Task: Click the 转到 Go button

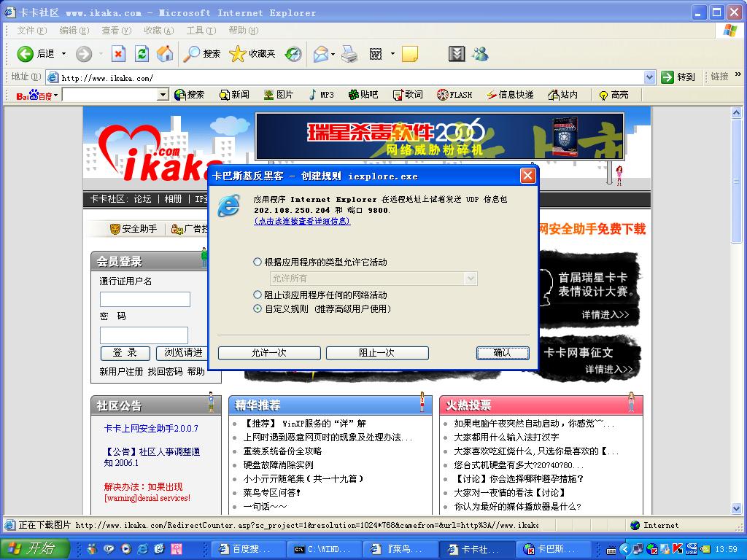Action: point(678,77)
